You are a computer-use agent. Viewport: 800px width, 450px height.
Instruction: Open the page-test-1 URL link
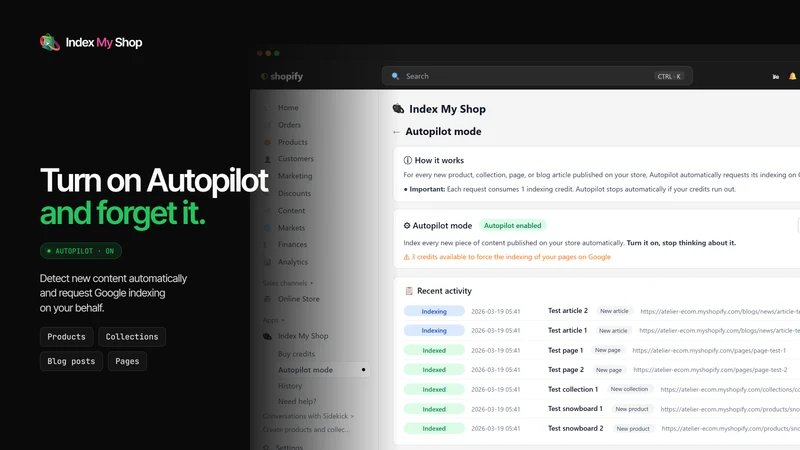pos(709,351)
